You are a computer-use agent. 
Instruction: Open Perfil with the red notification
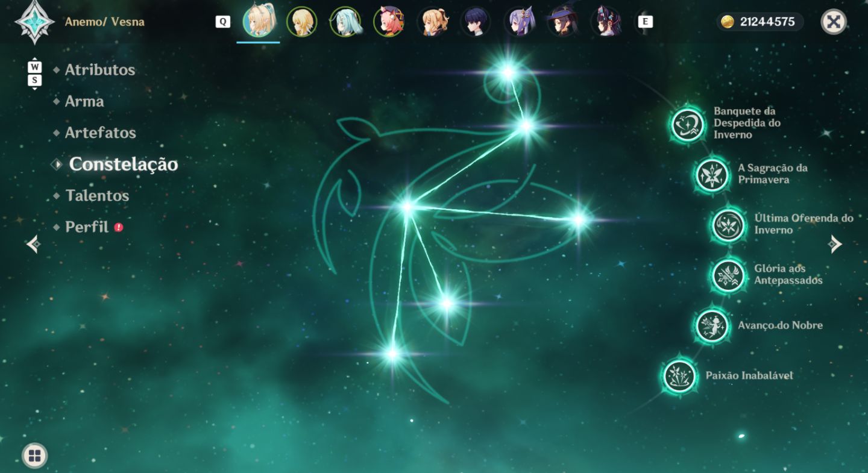pos(87,227)
